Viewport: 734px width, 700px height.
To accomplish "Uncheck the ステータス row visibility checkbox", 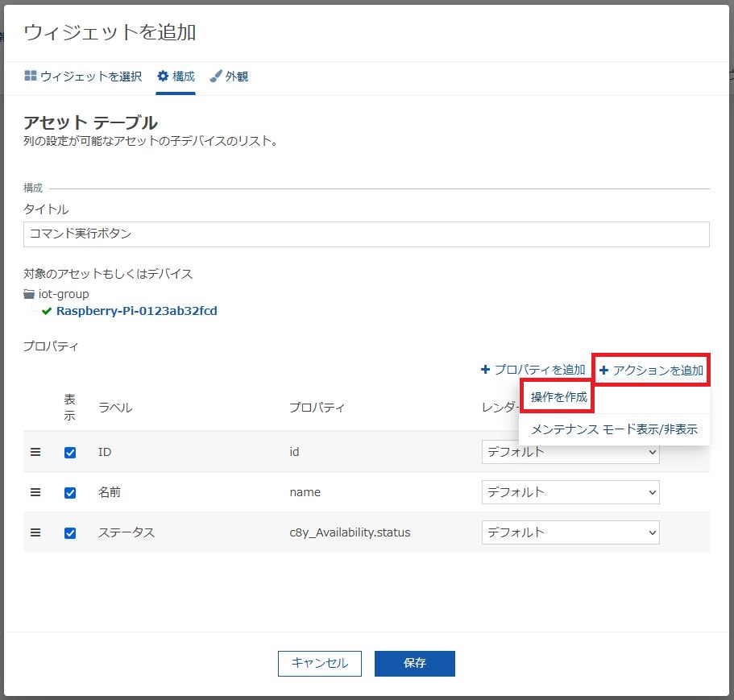I will click(x=69, y=532).
